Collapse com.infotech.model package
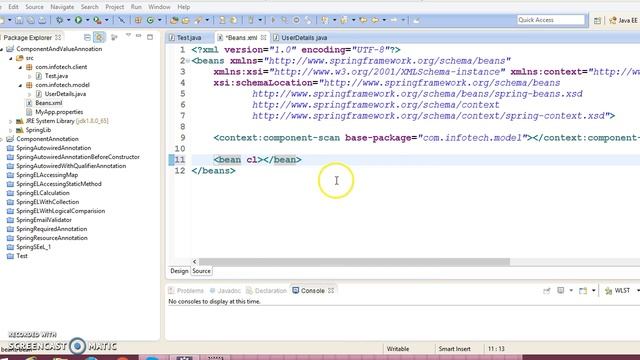Screen dimensions: 640x360 [20, 85]
